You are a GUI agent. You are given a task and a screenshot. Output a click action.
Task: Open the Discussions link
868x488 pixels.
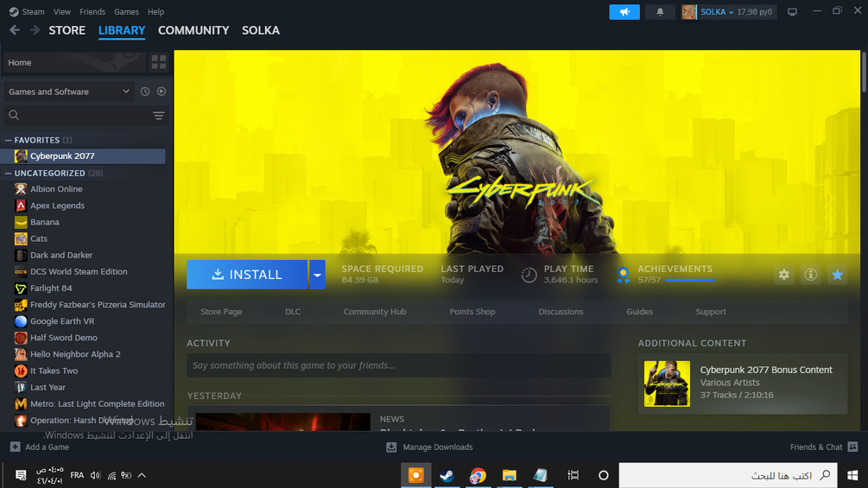tap(561, 312)
